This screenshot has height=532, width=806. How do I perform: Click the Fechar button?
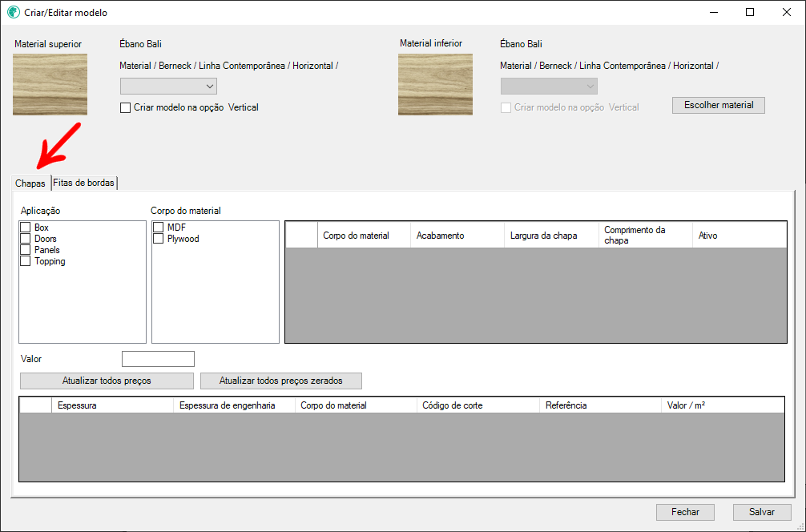[685, 512]
